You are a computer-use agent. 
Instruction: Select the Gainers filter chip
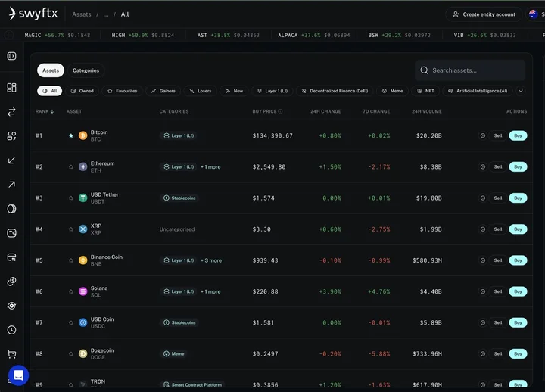tap(163, 91)
